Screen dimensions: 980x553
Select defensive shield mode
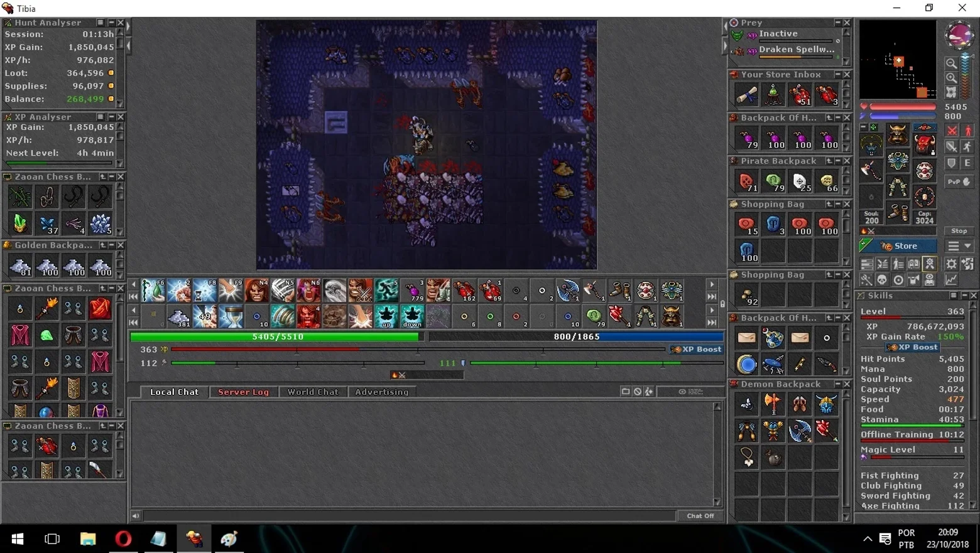(952, 163)
